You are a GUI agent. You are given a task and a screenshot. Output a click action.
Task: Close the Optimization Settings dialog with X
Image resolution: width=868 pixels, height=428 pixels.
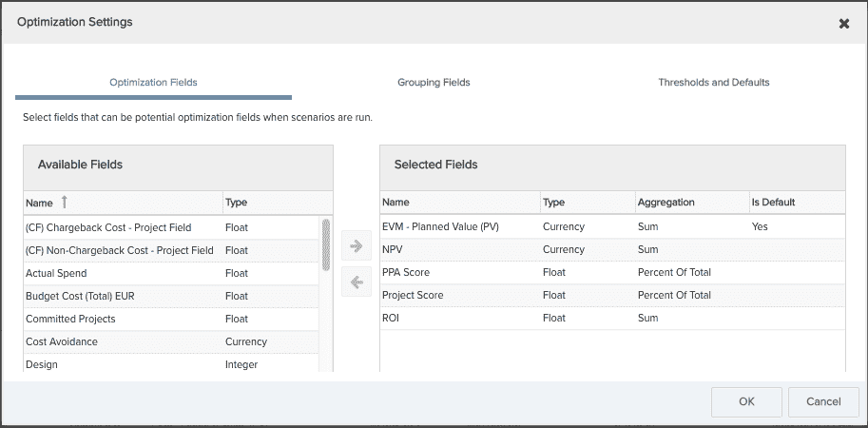(x=843, y=23)
